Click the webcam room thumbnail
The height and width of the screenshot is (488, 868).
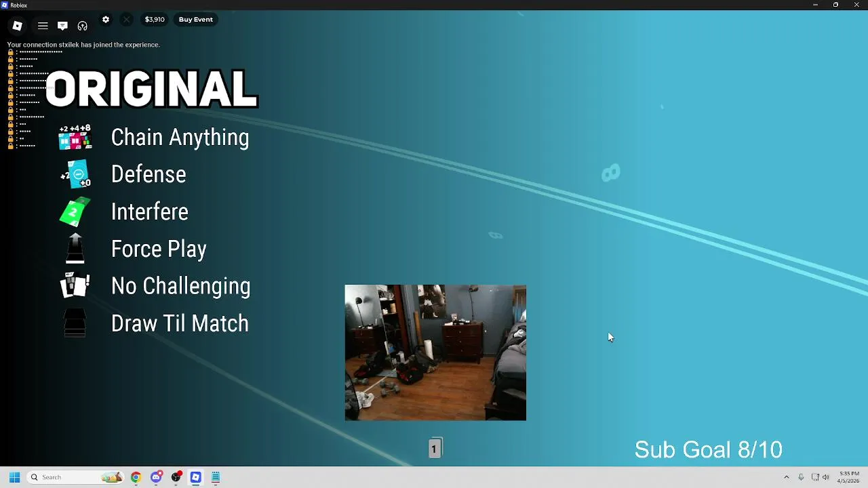[x=435, y=352]
